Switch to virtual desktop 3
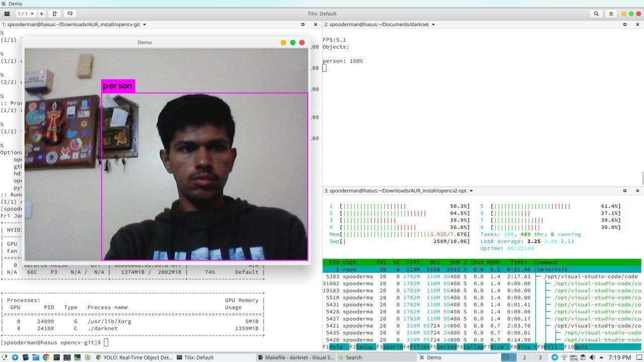The width and height of the screenshot is (644, 362). [x=540, y=357]
